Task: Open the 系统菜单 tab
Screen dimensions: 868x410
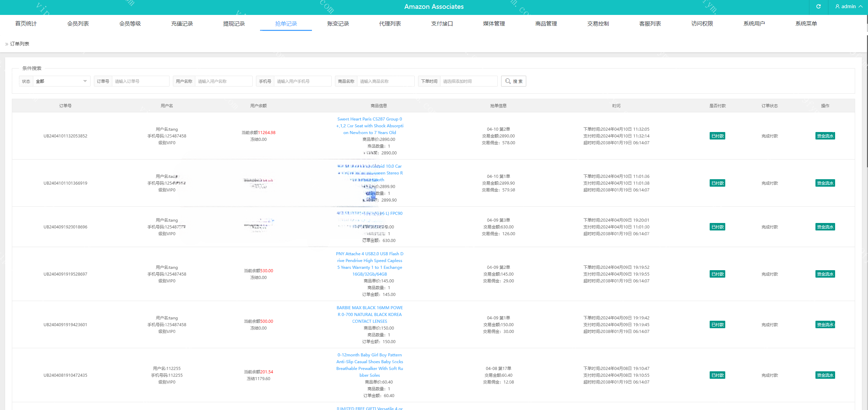Action: tap(806, 23)
